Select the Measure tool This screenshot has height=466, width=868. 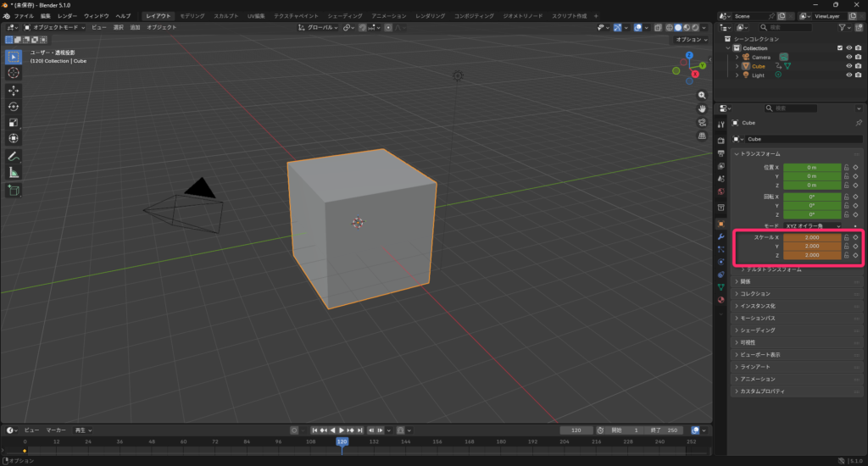pyautogui.click(x=14, y=172)
